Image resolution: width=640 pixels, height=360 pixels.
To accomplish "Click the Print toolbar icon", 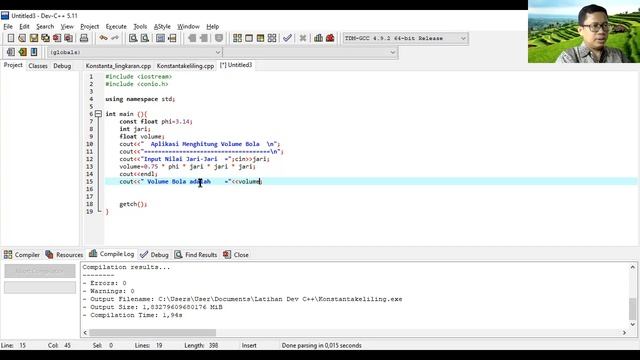I will coord(84,38).
